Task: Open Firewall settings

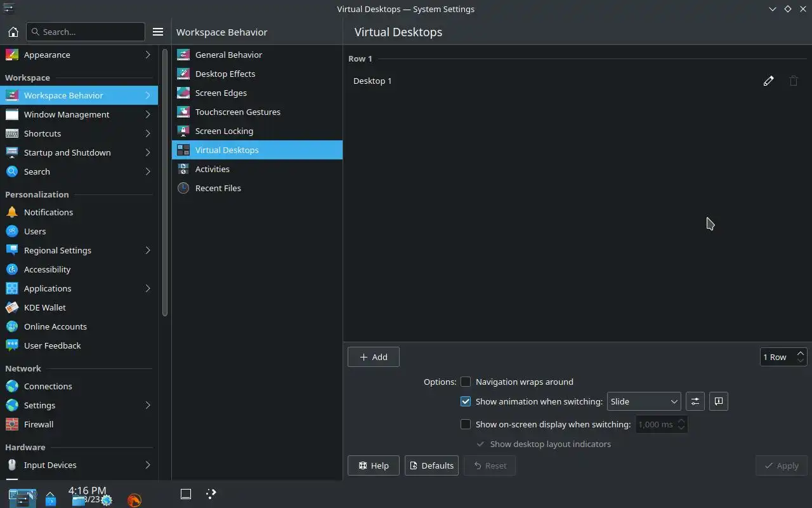Action: 79,424
